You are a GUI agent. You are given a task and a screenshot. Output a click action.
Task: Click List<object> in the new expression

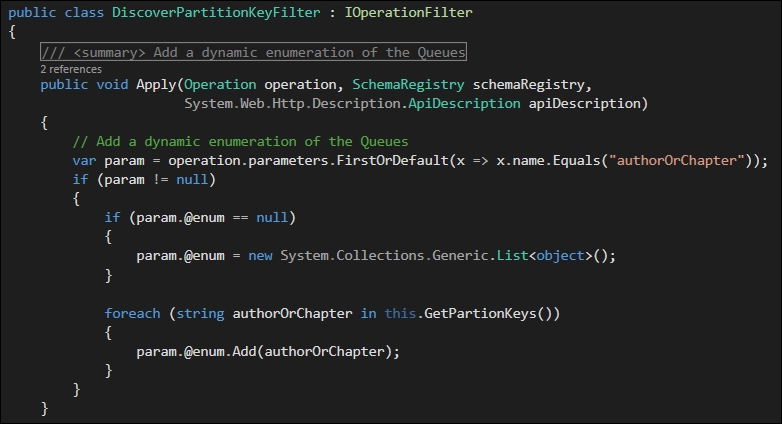544,255
